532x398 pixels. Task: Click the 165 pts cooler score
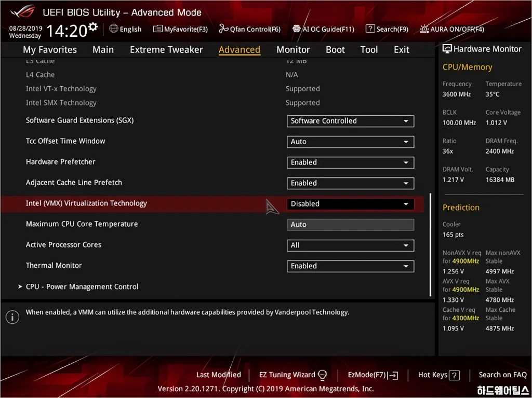453,235
